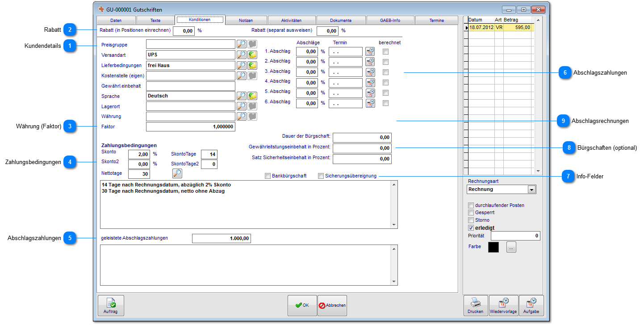Open the calendar picker for 2. Abschlag

370,62
